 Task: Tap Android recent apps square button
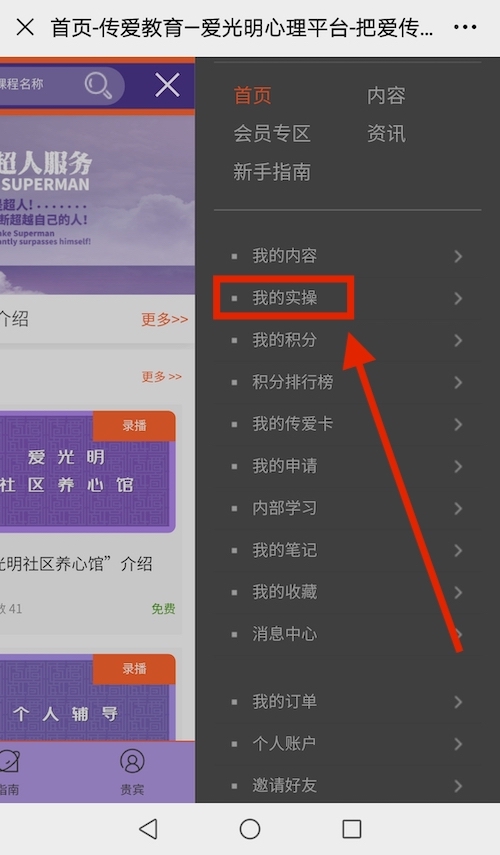point(352,829)
